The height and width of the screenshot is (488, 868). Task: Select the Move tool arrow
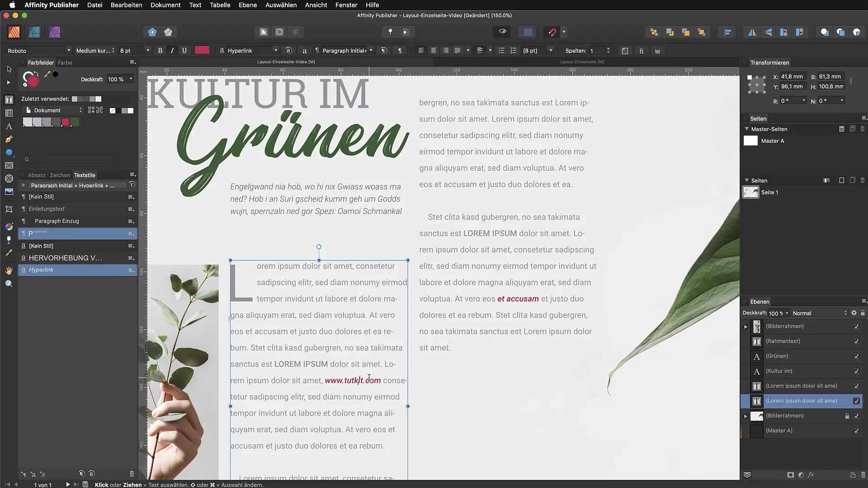pyautogui.click(x=9, y=69)
